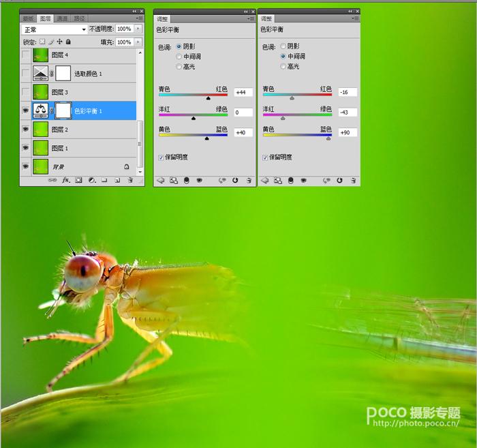This screenshot has width=477, height=448.
Task: Hide the 色彩平衡 1 layer
Action: 26,110
